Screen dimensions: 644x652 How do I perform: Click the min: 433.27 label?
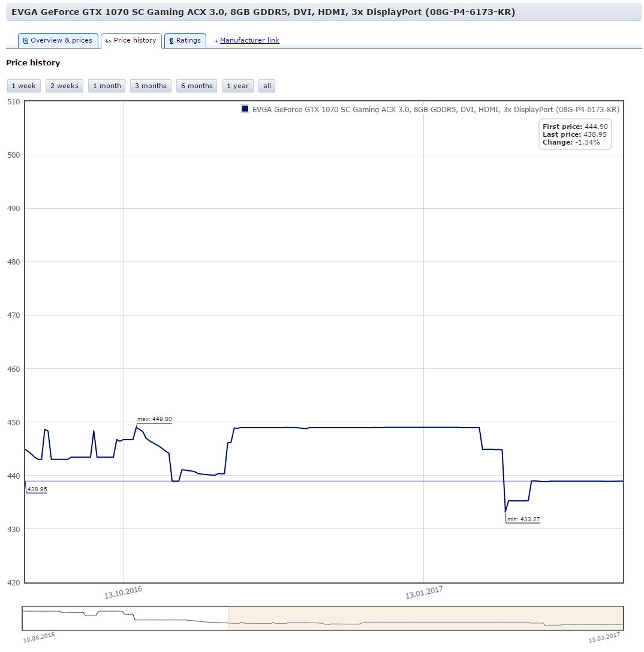tap(523, 519)
